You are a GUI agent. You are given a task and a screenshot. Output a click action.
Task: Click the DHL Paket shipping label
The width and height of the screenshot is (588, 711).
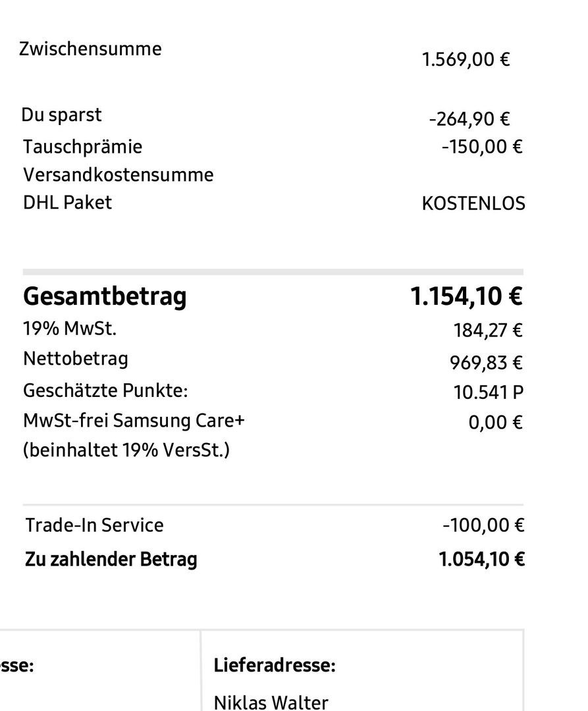67,203
